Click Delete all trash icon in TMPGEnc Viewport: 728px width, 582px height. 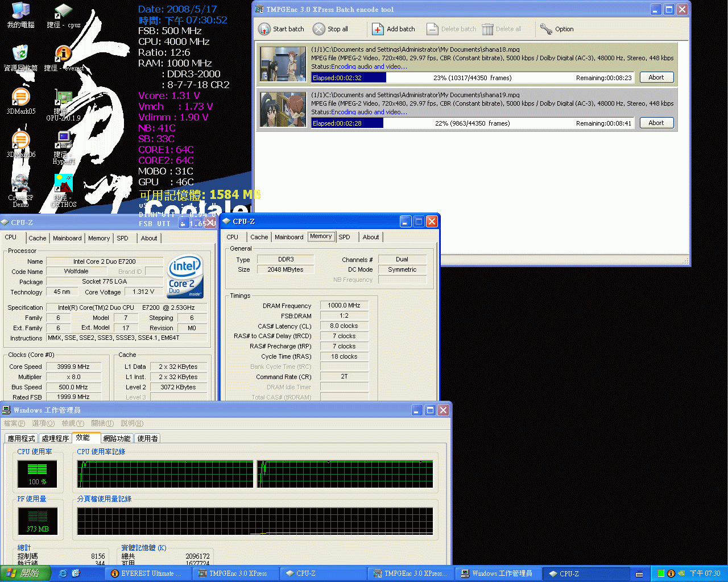[487, 29]
